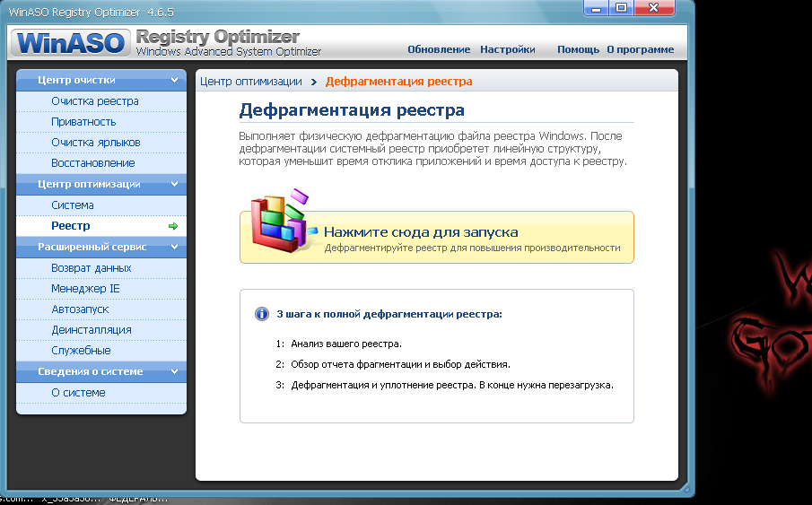Click the Дефрагментация реестра page heading
The height and width of the screenshot is (505, 812).
coord(352,110)
